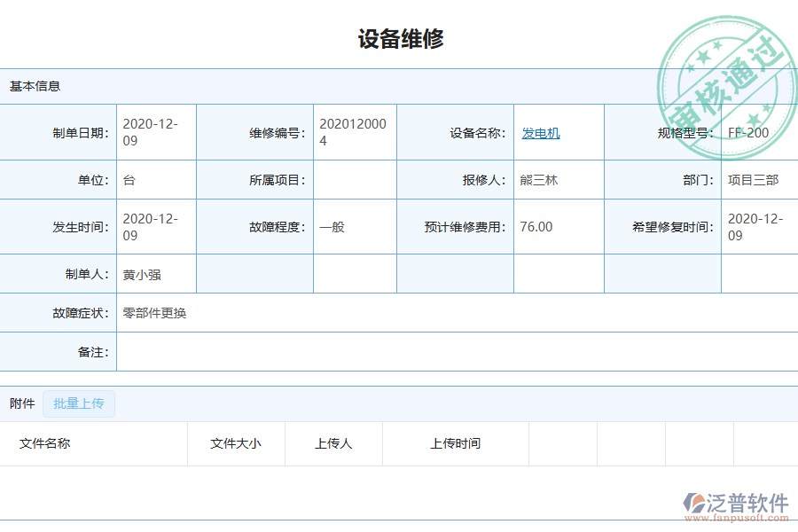This screenshot has height=532, width=798.
Task: Click the 单位 field showing 台
Action: [x=155, y=179]
